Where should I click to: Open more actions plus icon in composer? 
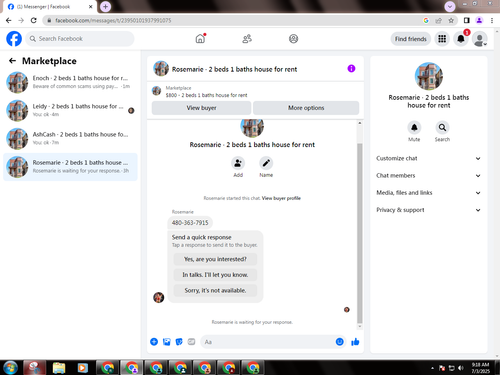click(154, 342)
